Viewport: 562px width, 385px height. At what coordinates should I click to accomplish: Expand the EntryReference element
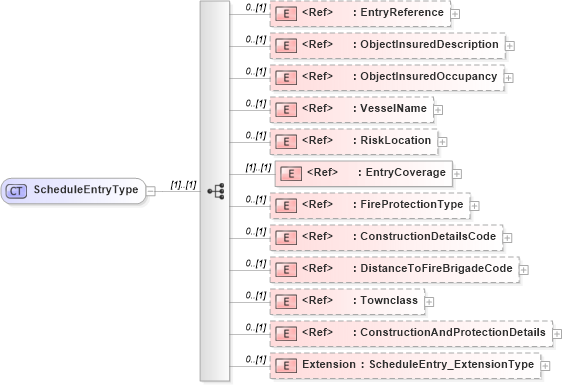[x=455, y=14]
